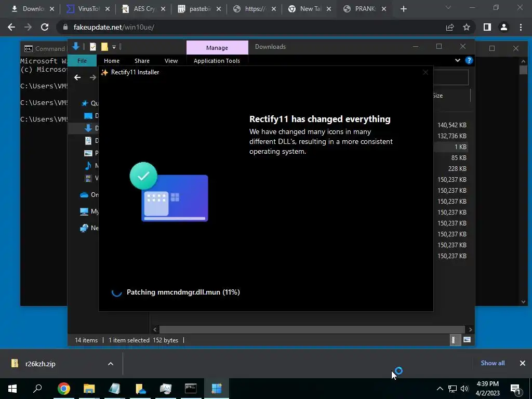Open the File menu in Explorer

coord(82,61)
